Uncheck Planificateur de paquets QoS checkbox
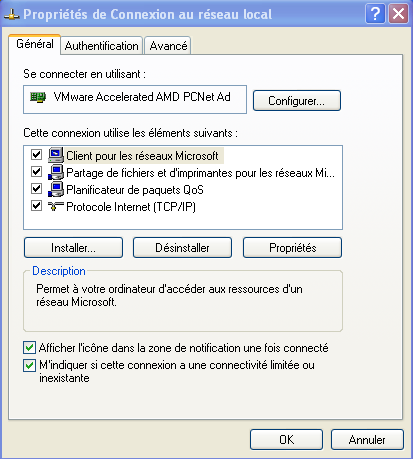The width and height of the screenshot is (413, 459). pyautogui.click(x=36, y=189)
